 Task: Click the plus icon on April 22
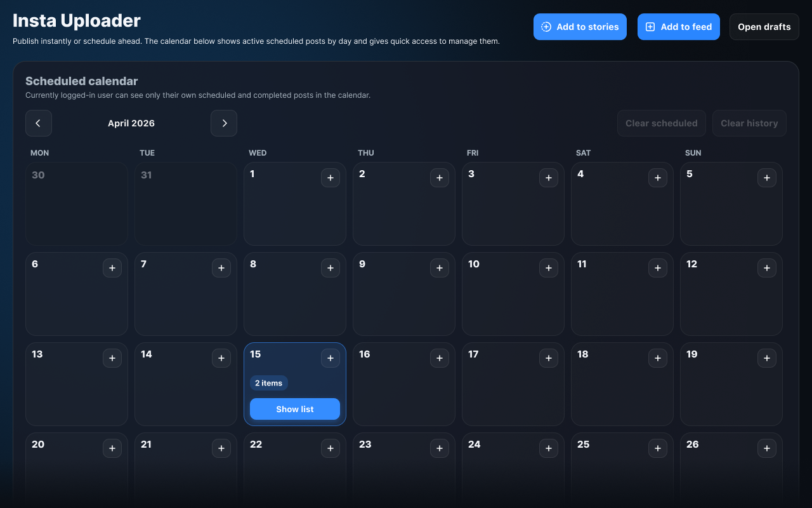[331, 448]
